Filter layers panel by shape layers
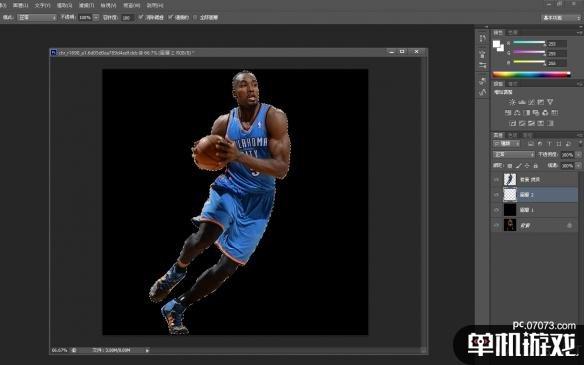Screen dimensions: 584x365 click(559, 144)
